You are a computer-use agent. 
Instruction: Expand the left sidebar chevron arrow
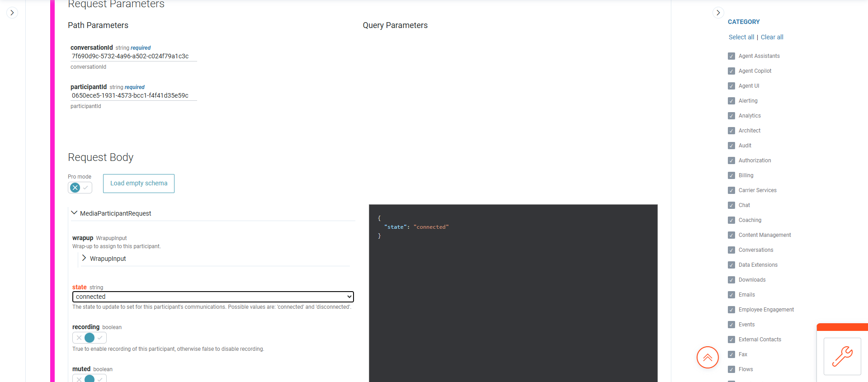(12, 13)
